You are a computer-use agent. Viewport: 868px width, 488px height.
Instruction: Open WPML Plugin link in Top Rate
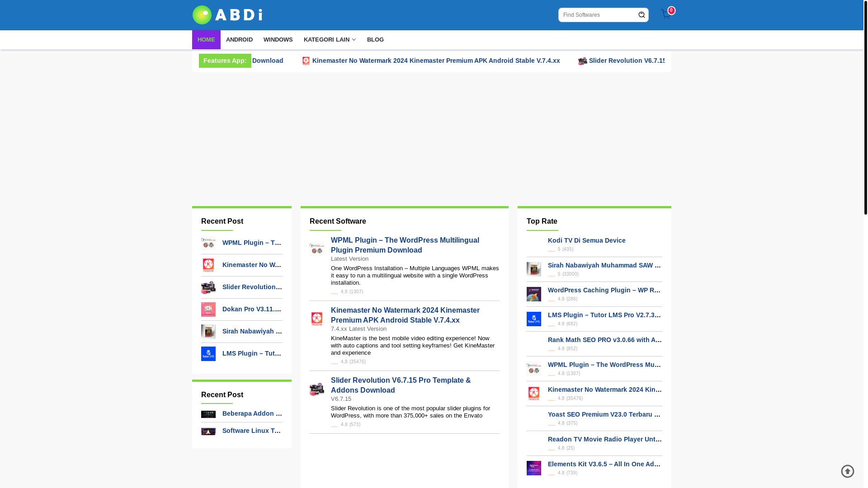(x=605, y=365)
